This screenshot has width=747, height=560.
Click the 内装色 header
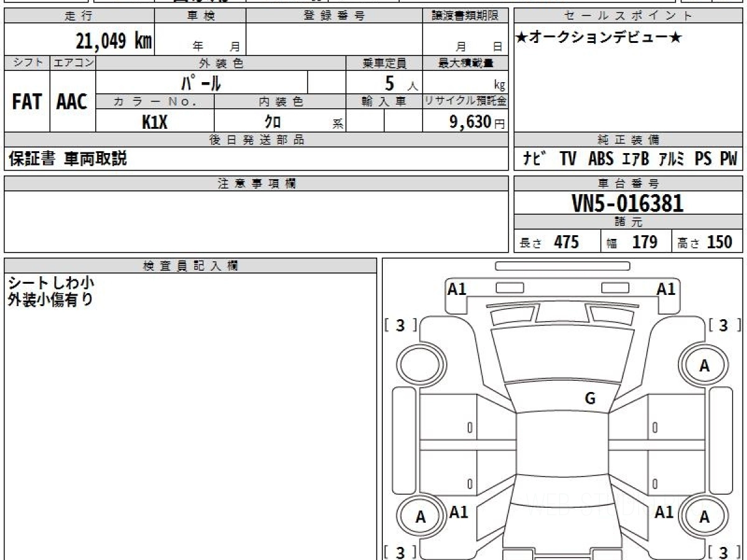point(280,101)
